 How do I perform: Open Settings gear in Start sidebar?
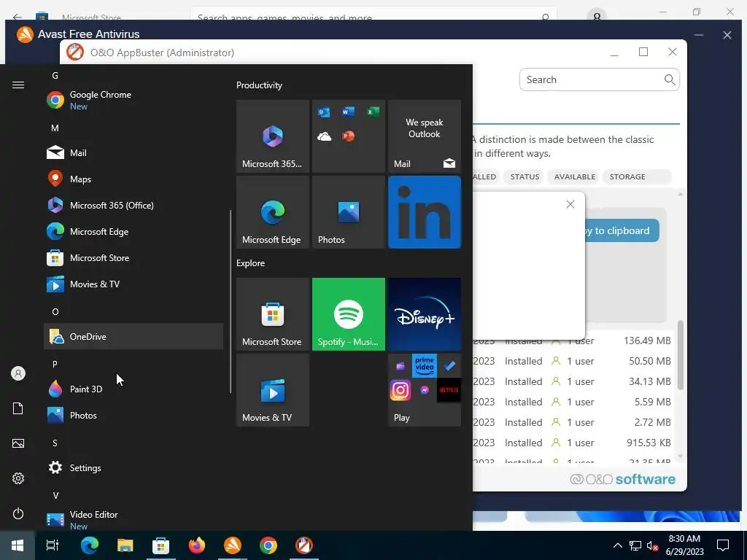click(18, 478)
